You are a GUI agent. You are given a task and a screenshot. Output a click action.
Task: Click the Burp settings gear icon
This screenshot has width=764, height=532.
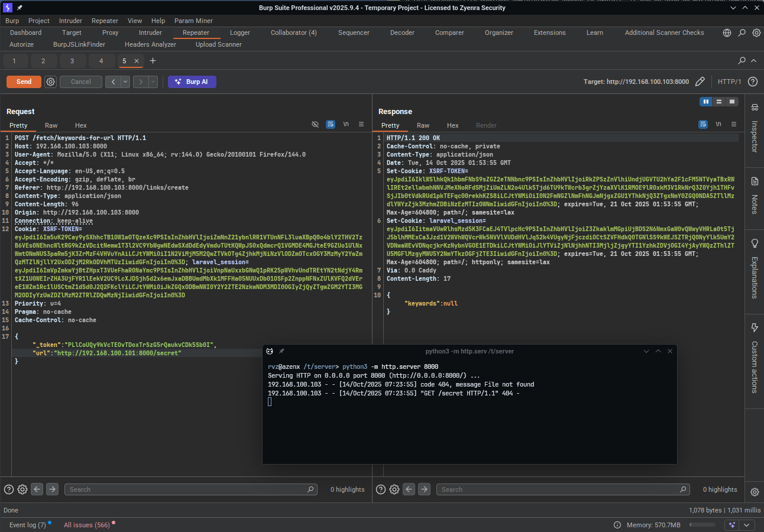(756, 33)
